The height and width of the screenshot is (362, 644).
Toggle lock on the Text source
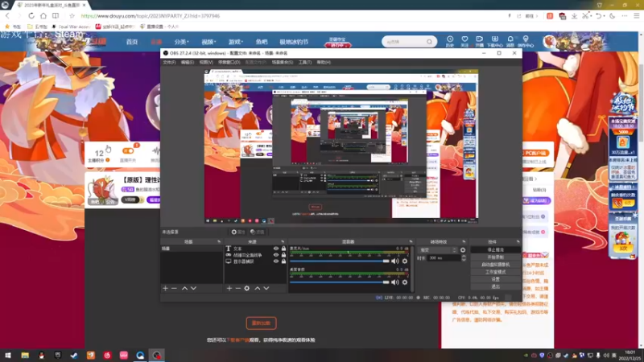pos(283,249)
